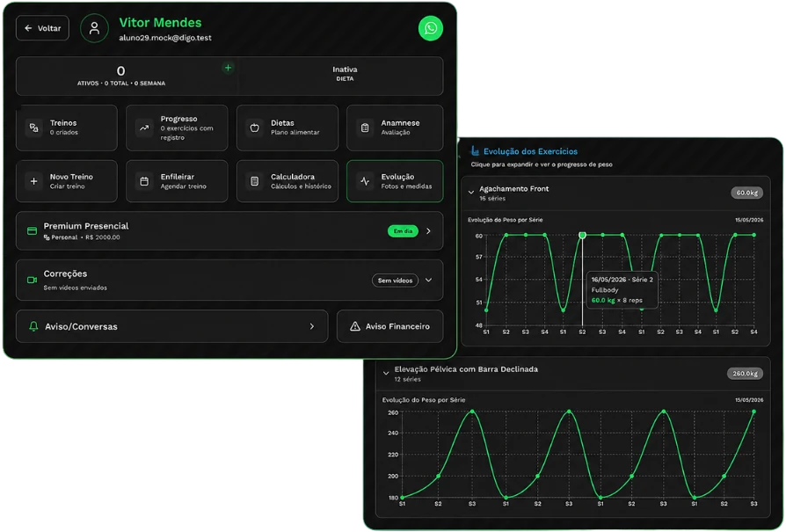This screenshot has height=532, width=786.
Task: Click the Vitor Mendes name heading
Action: click(x=160, y=23)
